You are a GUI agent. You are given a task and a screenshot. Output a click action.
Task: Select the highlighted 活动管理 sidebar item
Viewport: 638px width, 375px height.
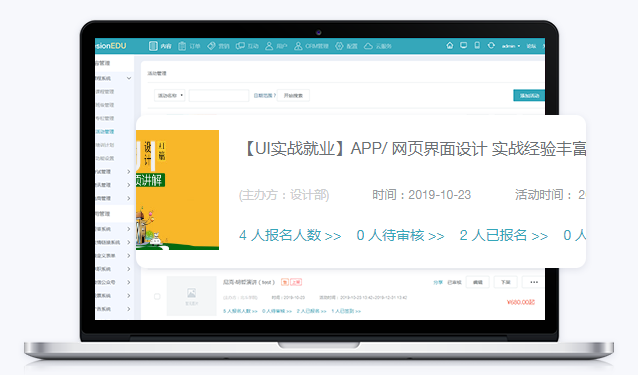point(105,131)
